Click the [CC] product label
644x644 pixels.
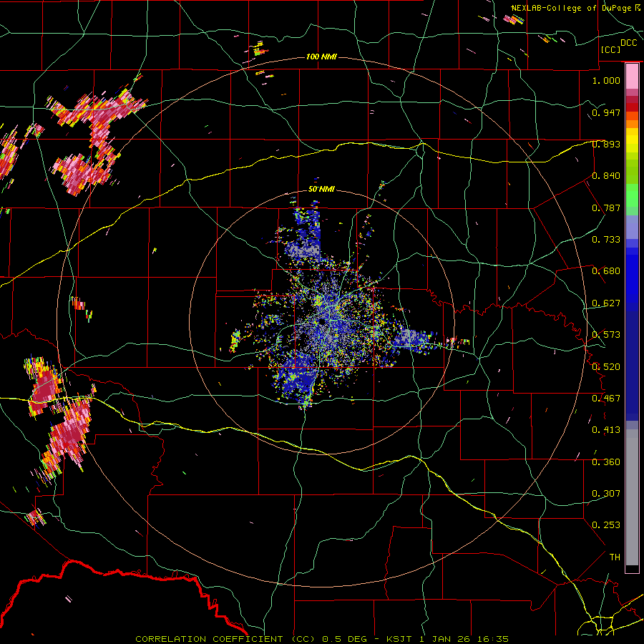pos(610,49)
